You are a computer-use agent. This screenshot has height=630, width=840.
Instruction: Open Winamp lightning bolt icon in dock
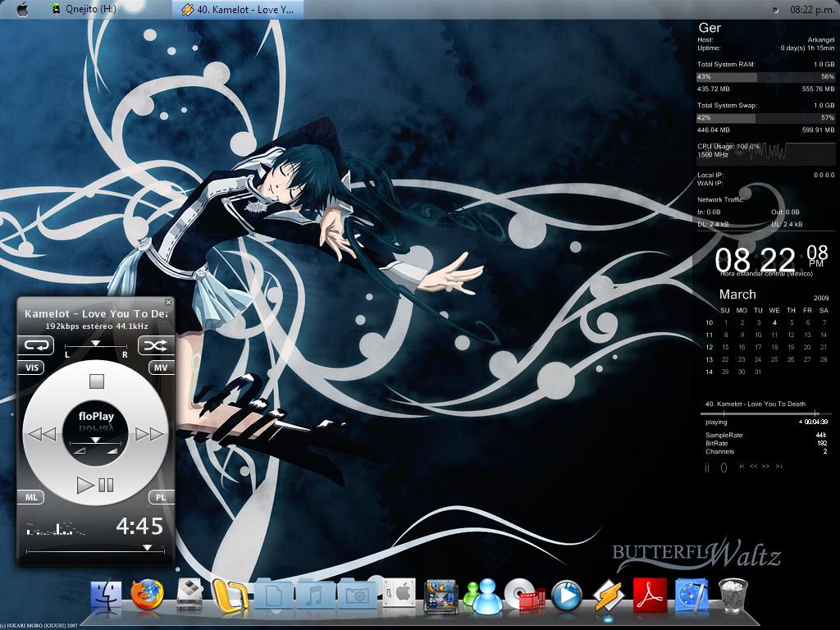point(608,596)
